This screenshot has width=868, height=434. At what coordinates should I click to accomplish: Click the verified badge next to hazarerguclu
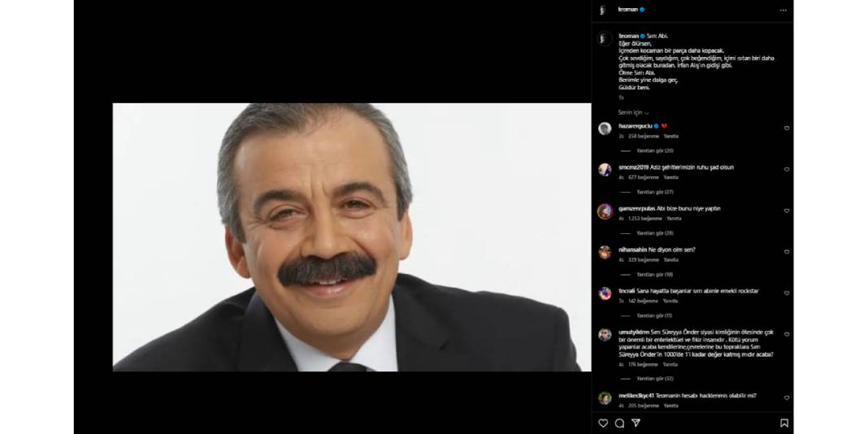click(x=657, y=126)
